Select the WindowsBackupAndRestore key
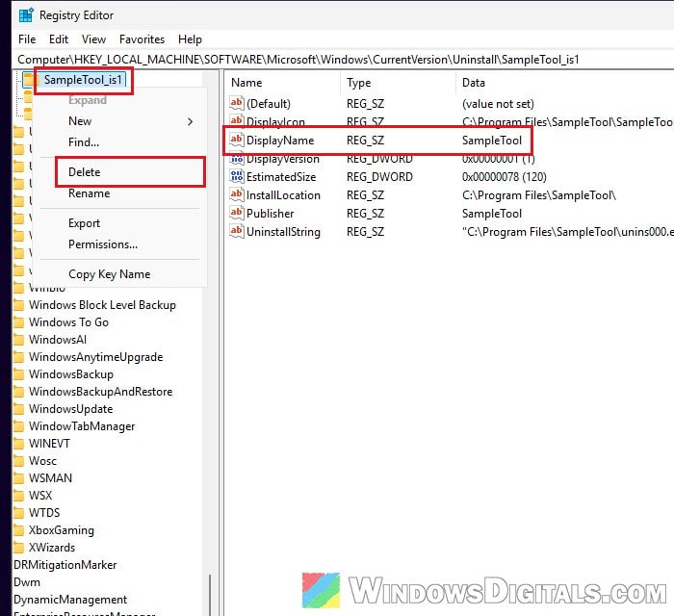 pos(100,392)
